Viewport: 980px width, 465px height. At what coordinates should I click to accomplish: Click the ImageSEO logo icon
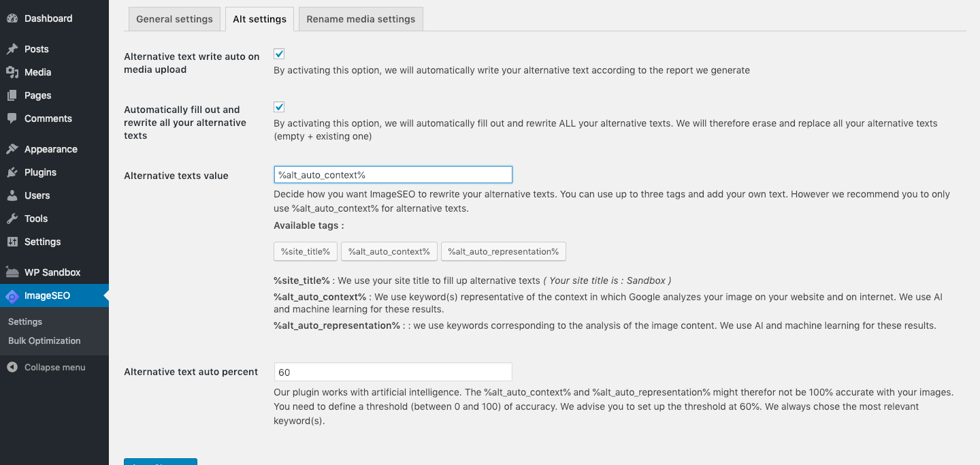[x=12, y=295]
